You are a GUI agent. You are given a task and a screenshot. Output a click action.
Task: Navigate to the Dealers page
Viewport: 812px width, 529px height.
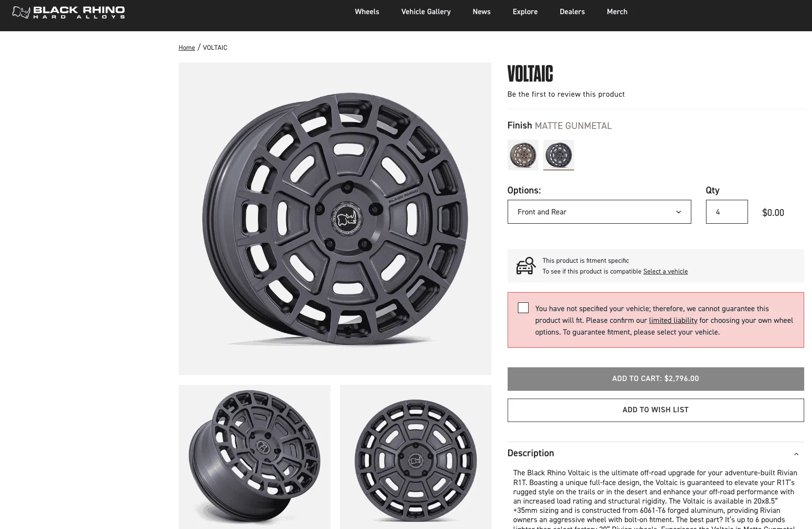coord(572,11)
